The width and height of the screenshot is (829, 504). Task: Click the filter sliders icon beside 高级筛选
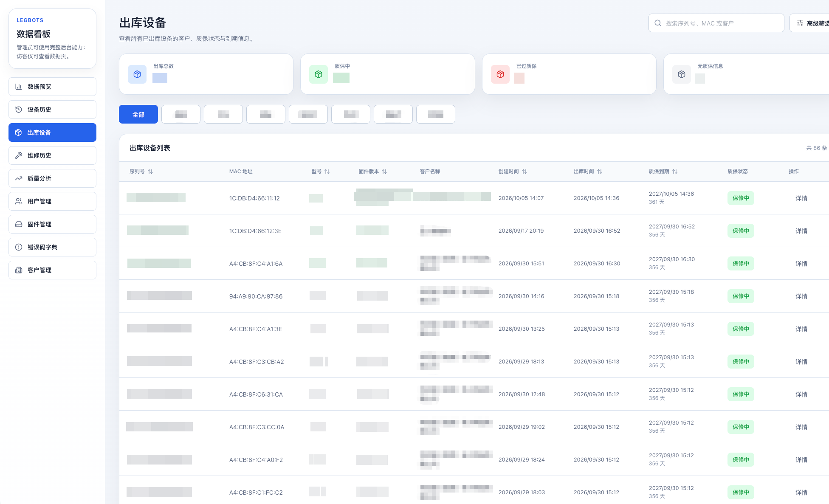[800, 23]
